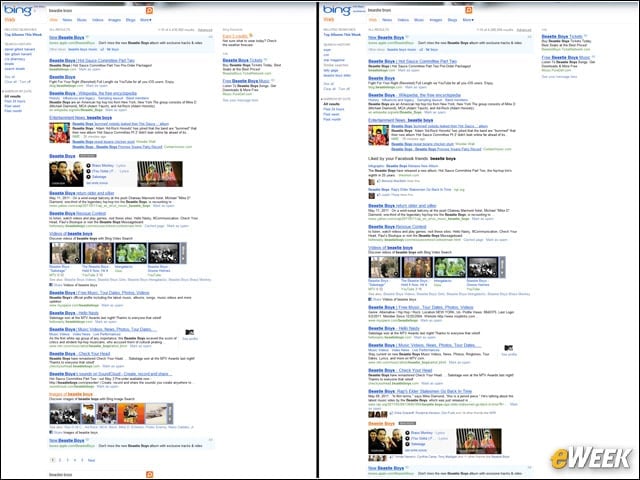Click the Bing logo on the left page
The width and height of the screenshot is (640, 480).
18,10
